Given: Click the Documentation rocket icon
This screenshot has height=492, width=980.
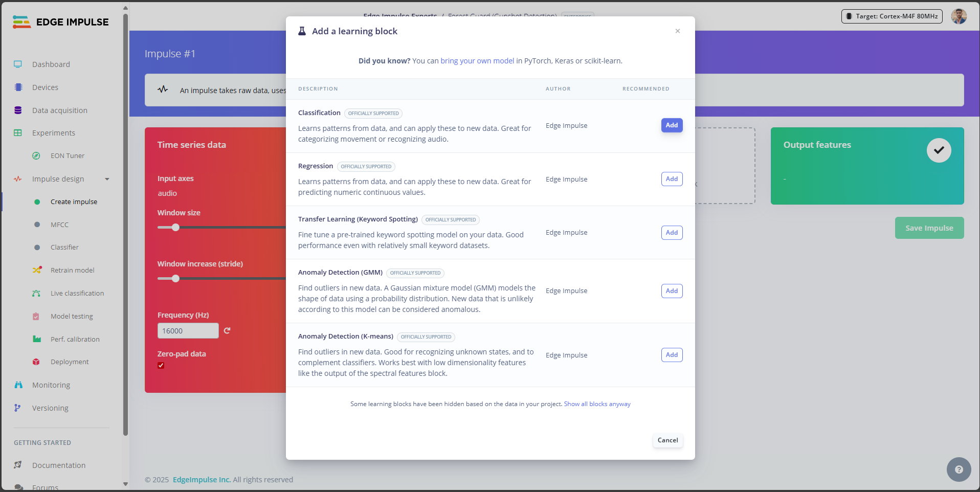Looking at the screenshot, I should (x=18, y=465).
